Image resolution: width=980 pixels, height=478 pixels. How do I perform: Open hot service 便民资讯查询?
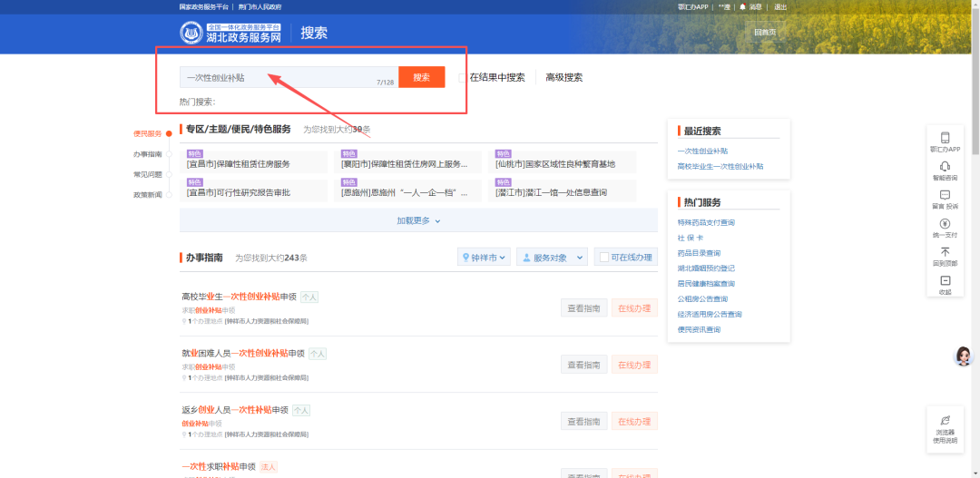click(699, 329)
